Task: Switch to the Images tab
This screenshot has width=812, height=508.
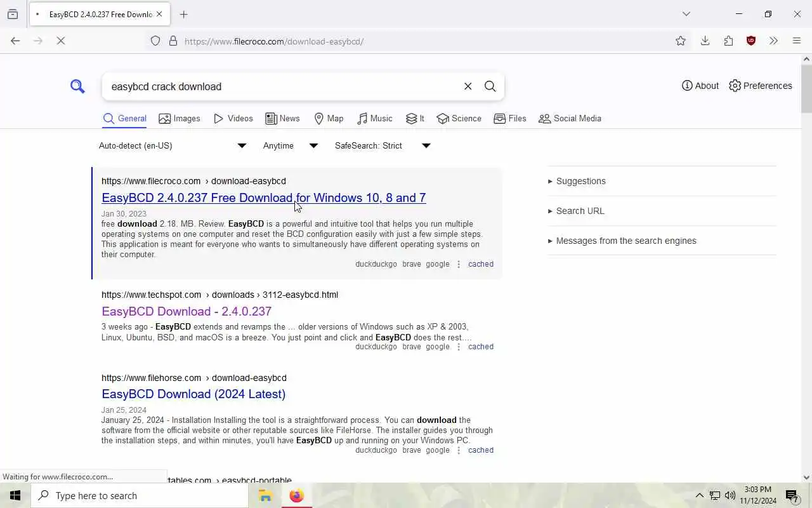Action: 180,119
